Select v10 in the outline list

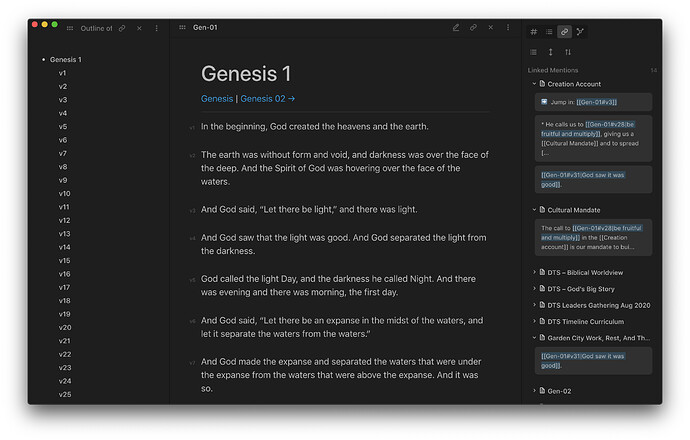(x=64, y=194)
